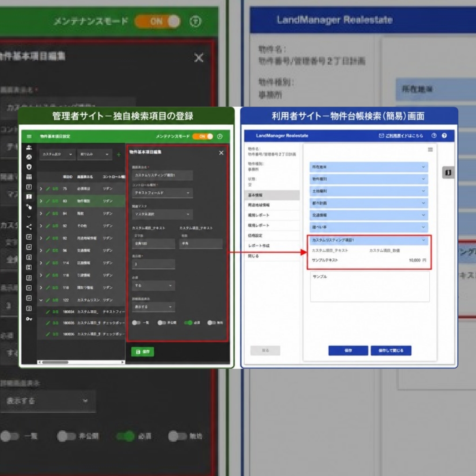Open the large blurred 表示する dropdown in background
This screenshot has height=476, width=476.
(x=48, y=401)
